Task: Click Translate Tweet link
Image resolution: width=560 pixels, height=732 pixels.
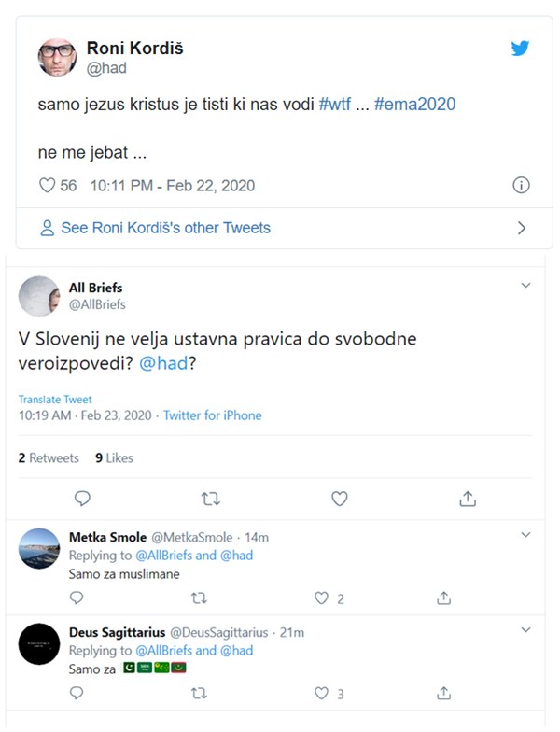Action: pos(56,400)
